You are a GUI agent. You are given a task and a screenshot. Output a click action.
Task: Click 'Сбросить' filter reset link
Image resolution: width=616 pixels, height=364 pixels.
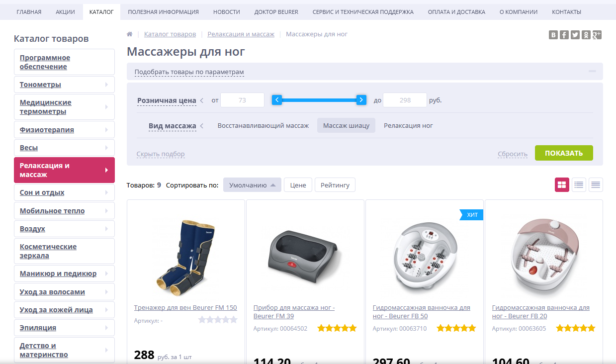[x=513, y=154]
